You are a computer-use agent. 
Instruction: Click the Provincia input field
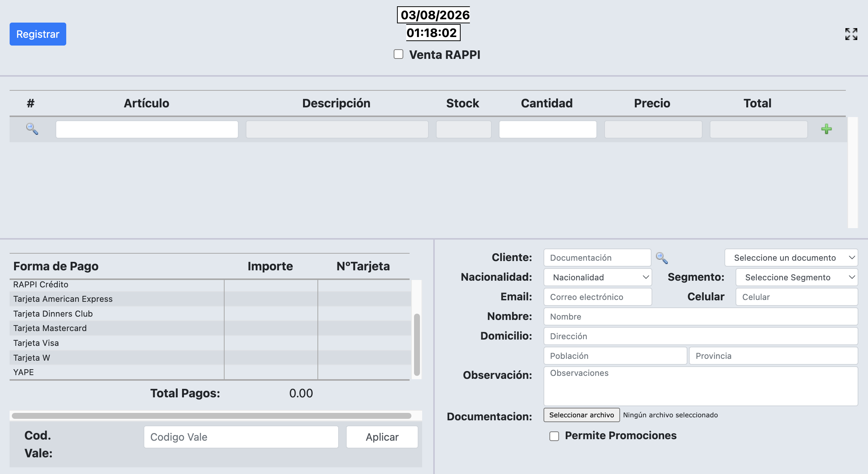pyautogui.click(x=773, y=356)
